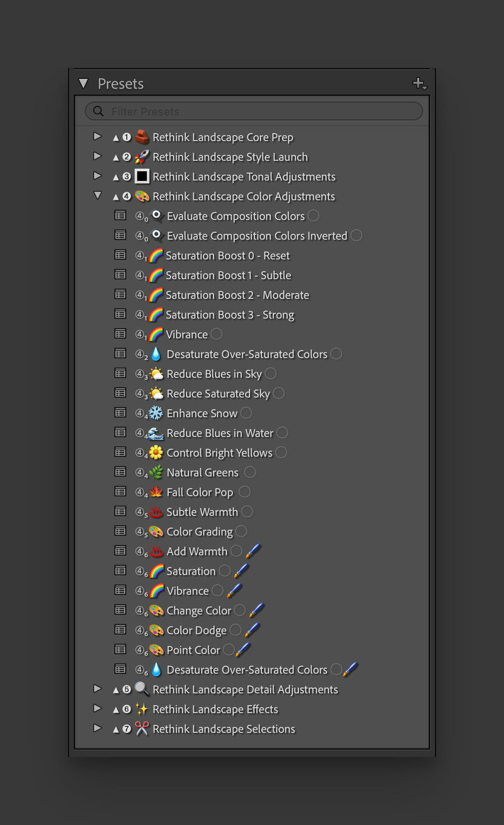
Task: Click the preset icon beside Fall Color Pop
Action: (120, 492)
